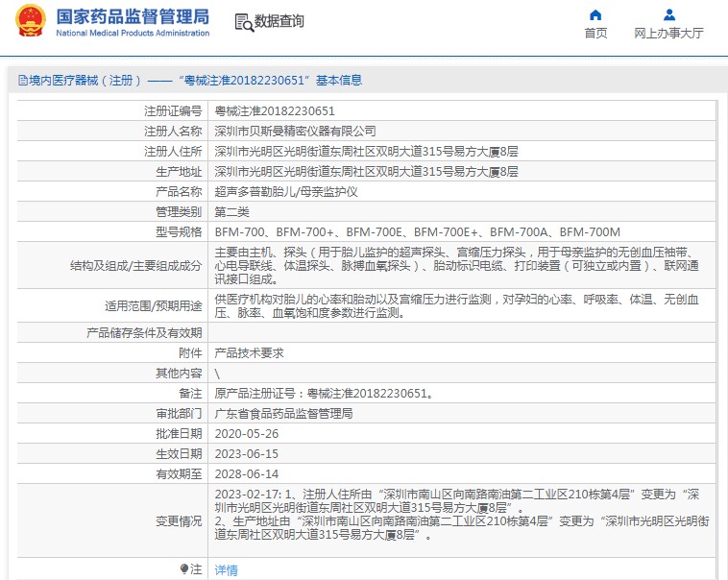Click the person icon above 网上办事大厅
The height and width of the screenshot is (580, 728).
(668, 14)
